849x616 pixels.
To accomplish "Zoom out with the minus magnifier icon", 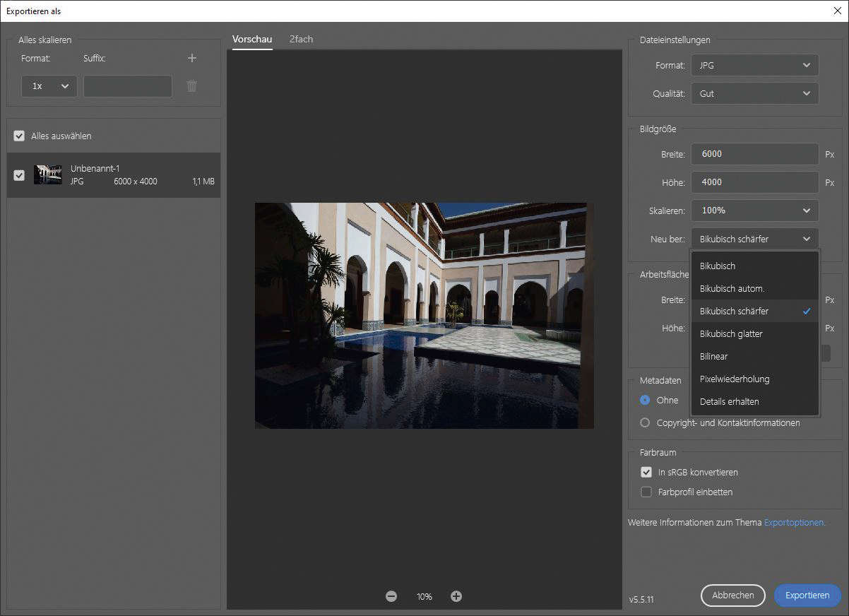I will point(391,596).
